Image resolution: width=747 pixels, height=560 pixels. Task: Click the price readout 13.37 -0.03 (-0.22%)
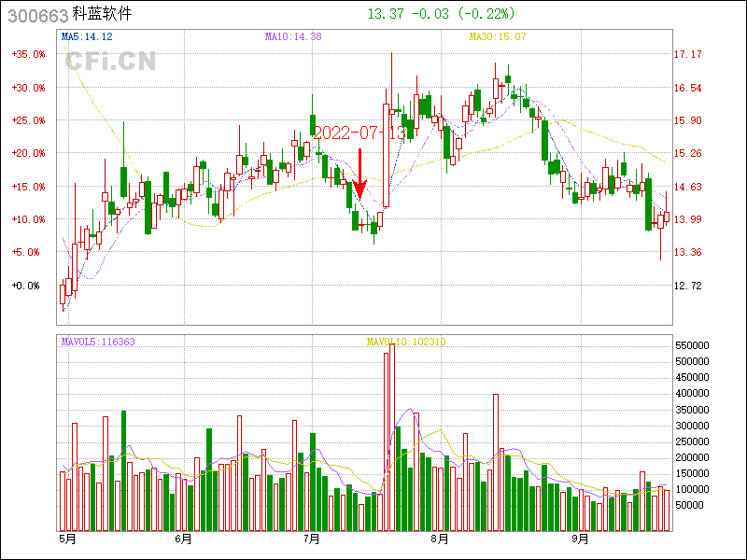tap(441, 14)
